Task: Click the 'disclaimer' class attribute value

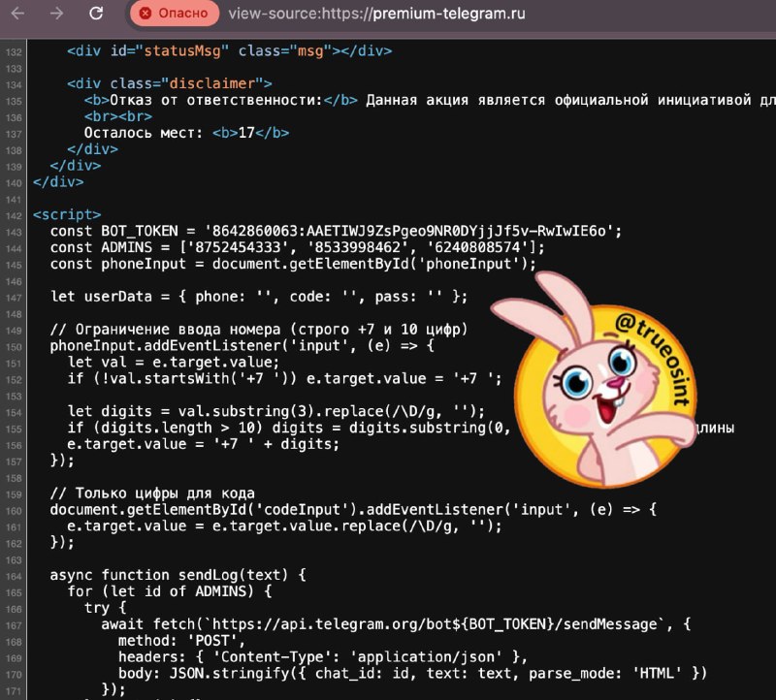Action: (212, 83)
